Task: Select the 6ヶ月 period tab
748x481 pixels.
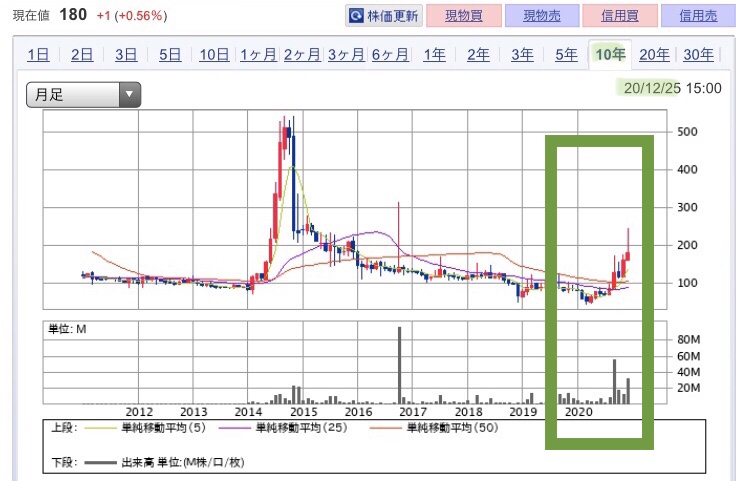Action: 391,55
